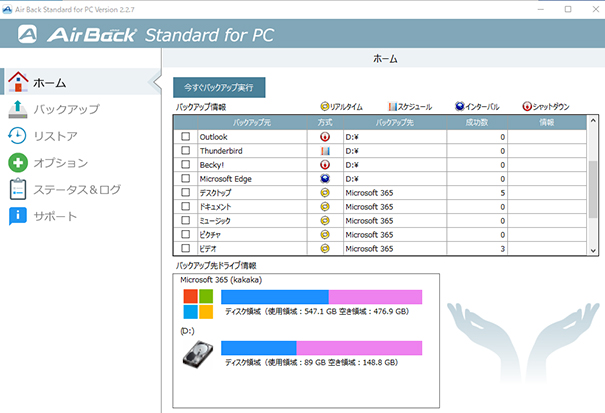The image size is (605, 413).
Task: Click the 今すぐバックアップ実行 button
Action: pyautogui.click(x=219, y=88)
